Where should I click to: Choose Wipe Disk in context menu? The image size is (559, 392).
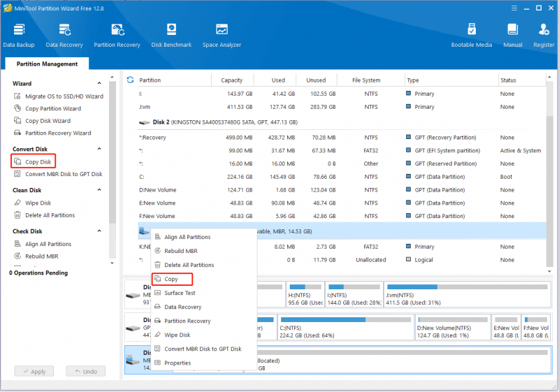204,335
